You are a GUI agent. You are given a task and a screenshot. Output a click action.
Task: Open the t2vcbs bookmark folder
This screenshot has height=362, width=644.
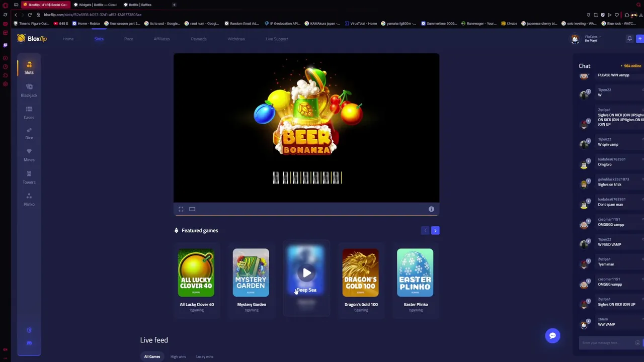tap(509, 23)
